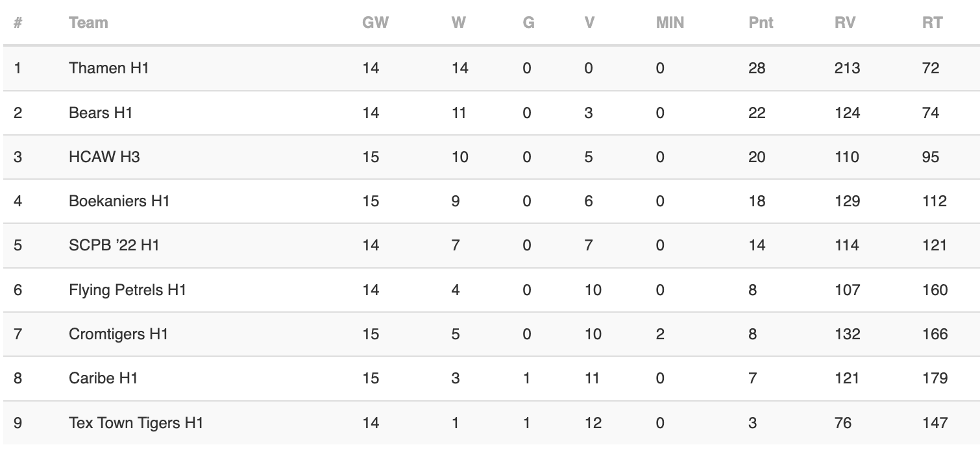Click the Team column header
This screenshot has width=980, height=458.
[x=88, y=23]
